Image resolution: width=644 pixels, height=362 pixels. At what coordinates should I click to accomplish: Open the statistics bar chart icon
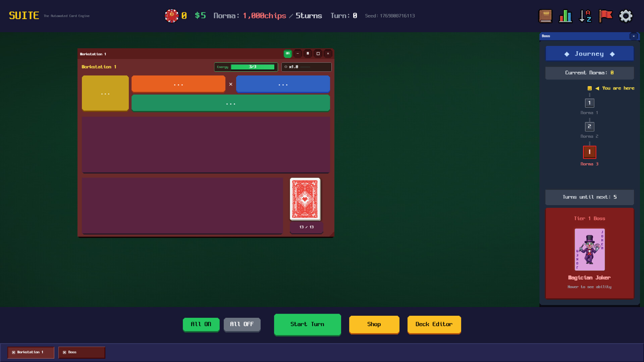[x=566, y=16]
